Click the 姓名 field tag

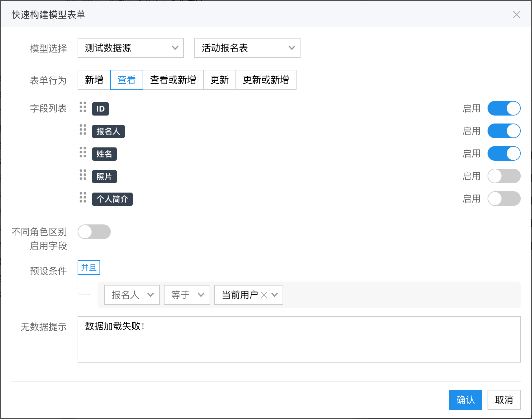tap(104, 154)
